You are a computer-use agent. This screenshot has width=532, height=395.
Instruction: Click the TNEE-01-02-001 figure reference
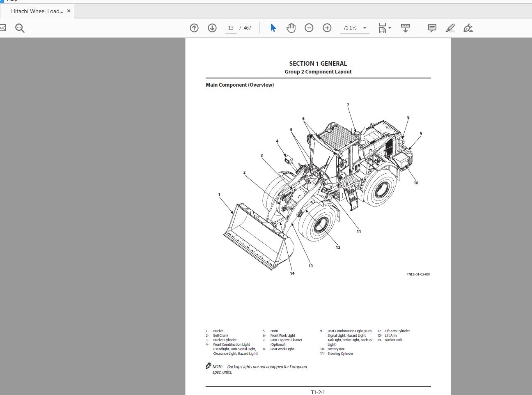[419, 274]
